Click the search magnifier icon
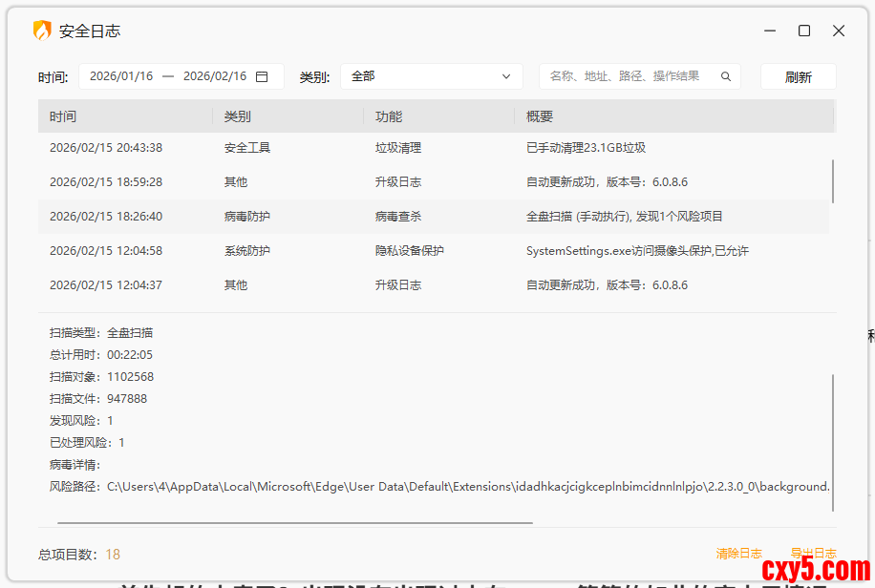The width and height of the screenshot is (875, 588). click(x=726, y=76)
